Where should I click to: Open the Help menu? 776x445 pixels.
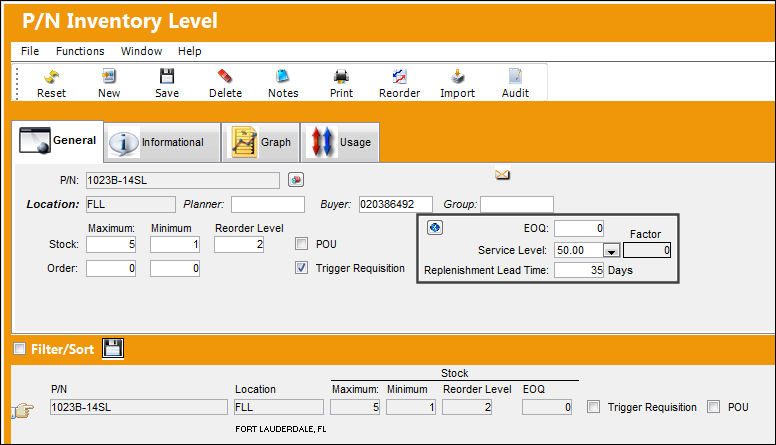(x=190, y=51)
